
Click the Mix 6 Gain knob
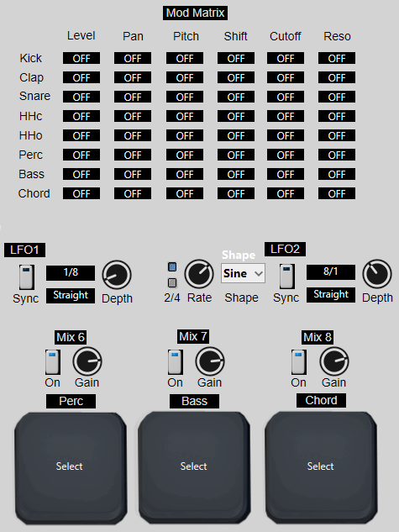[87, 361]
